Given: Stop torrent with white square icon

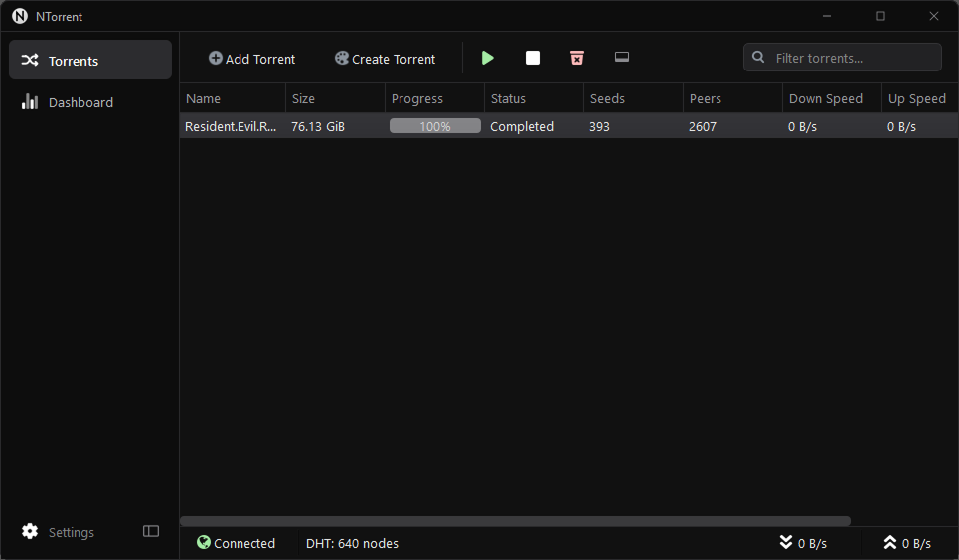Looking at the screenshot, I should (533, 58).
